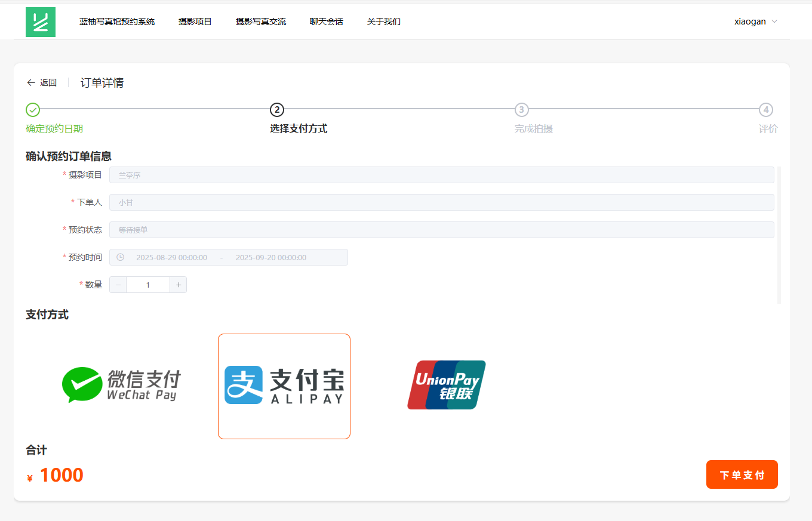Click the 确定预约日期 step label
Image resolution: width=812 pixels, height=521 pixels.
coord(54,128)
